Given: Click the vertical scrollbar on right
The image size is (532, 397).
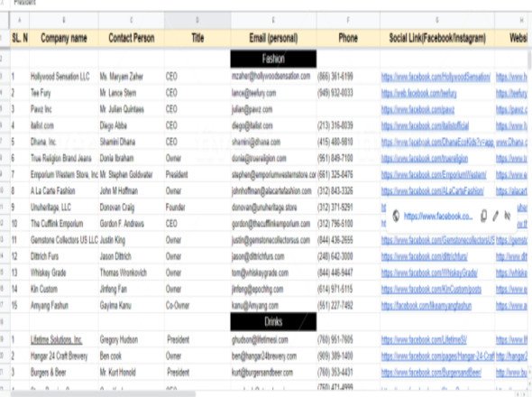Looking at the screenshot, I should click(x=529, y=60).
